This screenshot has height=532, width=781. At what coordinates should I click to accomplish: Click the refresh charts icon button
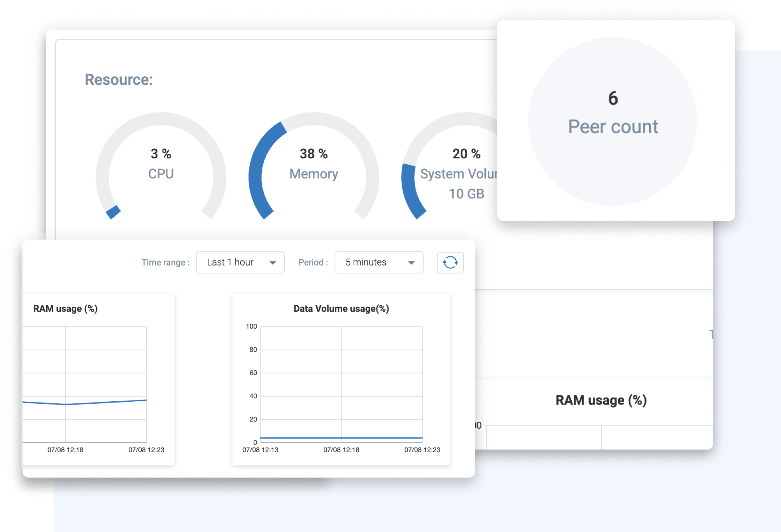(x=450, y=262)
